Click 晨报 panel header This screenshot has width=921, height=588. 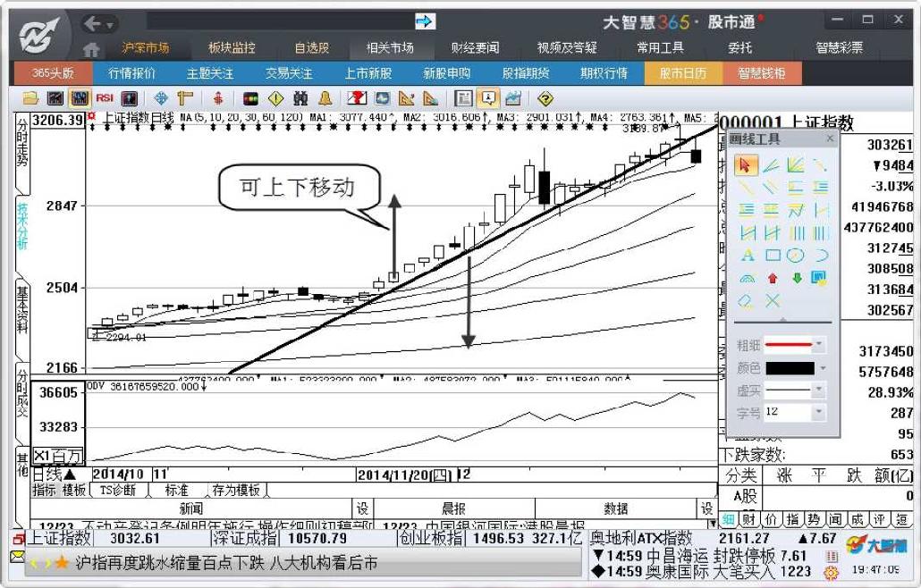point(453,508)
